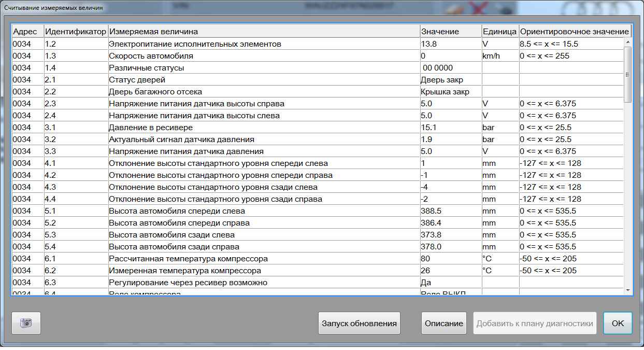The width and height of the screenshot is (644, 350).
Task: Click value 26 of measured compressor temperature
Action: [451, 271]
